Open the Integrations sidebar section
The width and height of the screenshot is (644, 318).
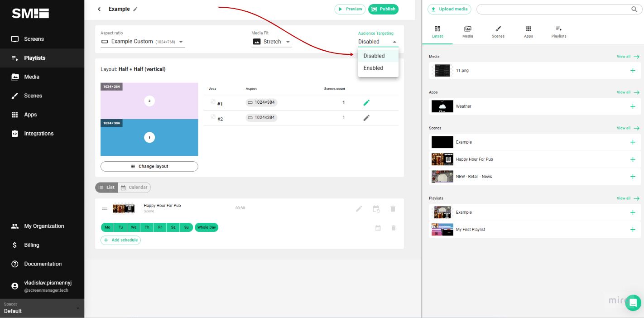coord(38,133)
